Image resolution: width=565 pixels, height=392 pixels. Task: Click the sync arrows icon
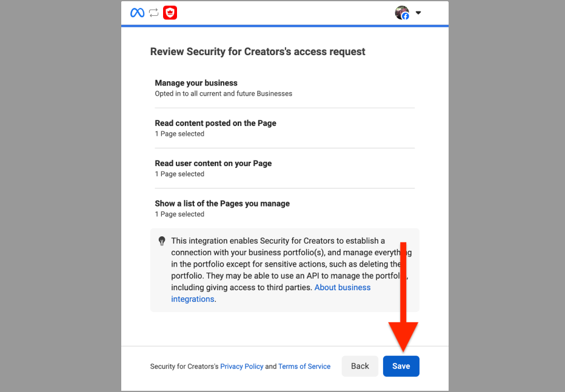coord(154,13)
